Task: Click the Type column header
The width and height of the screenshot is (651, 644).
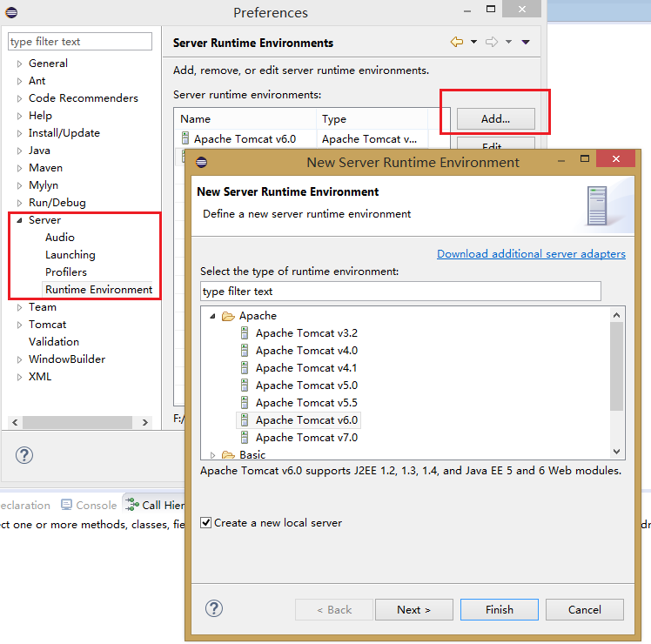Action: pyautogui.click(x=372, y=118)
